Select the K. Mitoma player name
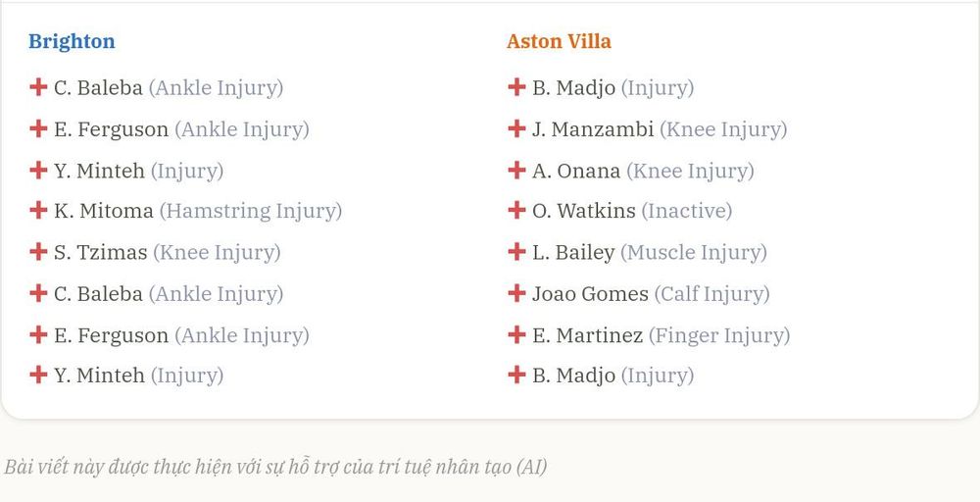This screenshot has width=980, height=502. click(x=104, y=211)
